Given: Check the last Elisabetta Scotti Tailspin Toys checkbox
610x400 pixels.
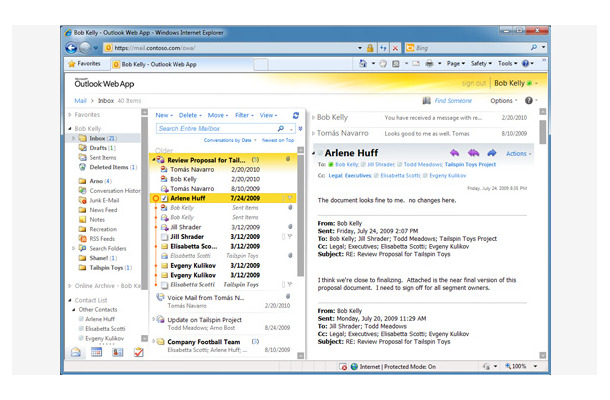Looking at the screenshot, I should click(x=164, y=285).
